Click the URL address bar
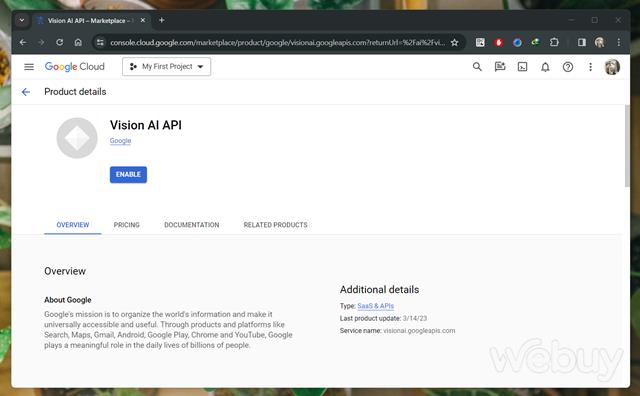640x396 pixels. point(278,42)
